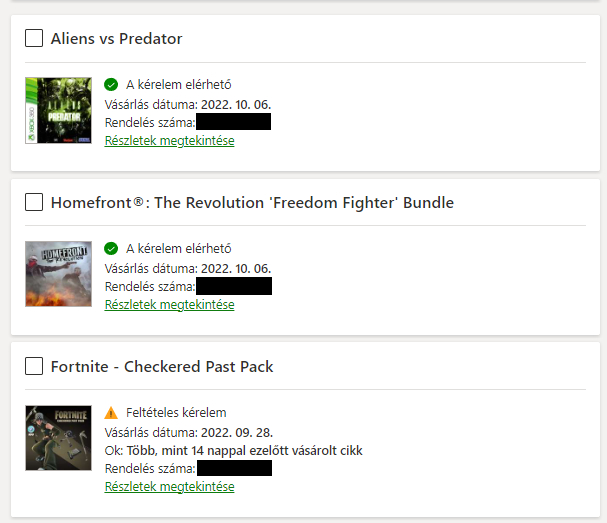The width and height of the screenshot is (607, 523).
Task: Tick the Aliens vs Predator checkbox
Action: coord(34,39)
